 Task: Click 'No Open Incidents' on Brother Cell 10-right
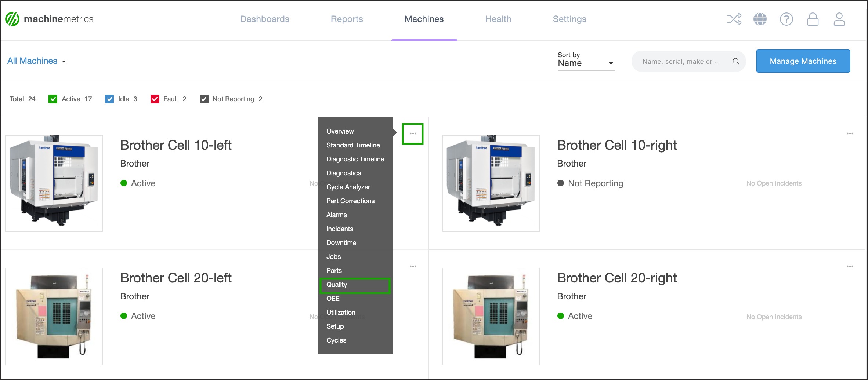tap(774, 183)
